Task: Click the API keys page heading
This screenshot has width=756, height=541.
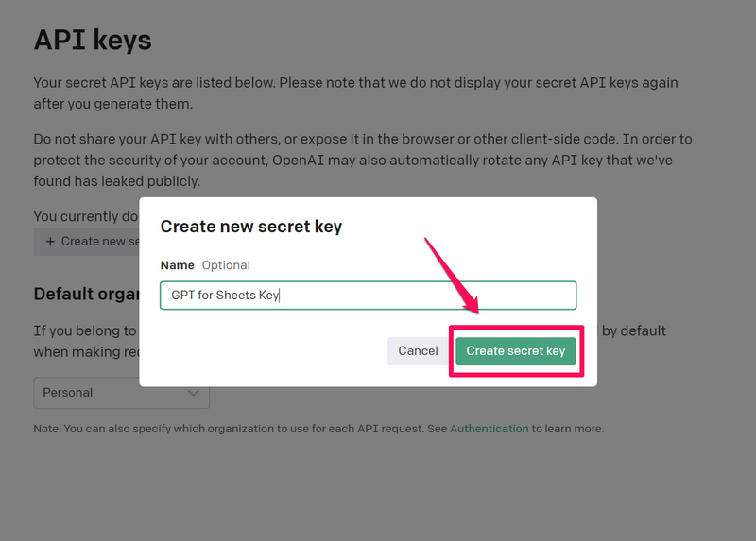Action: pos(93,41)
